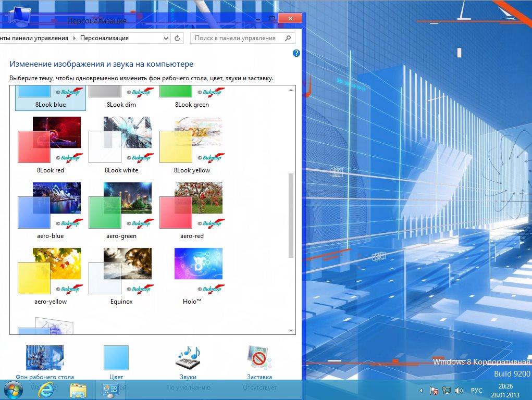The image size is (532, 400).
Task: Open the screensaver settings icon
Action: pyautogui.click(x=259, y=357)
